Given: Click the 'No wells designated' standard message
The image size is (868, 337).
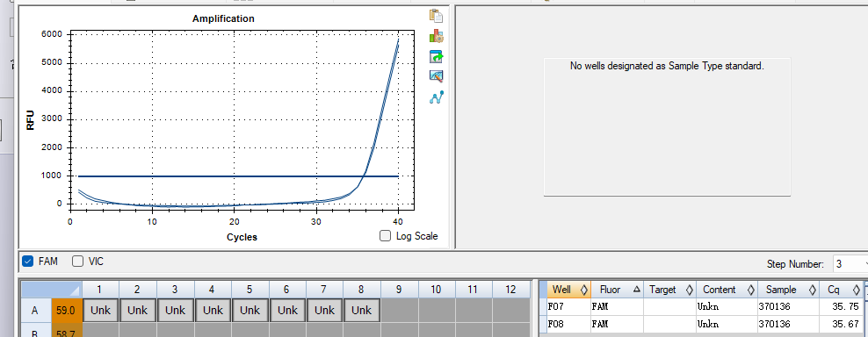Looking at the screenshot, I should [x=667, y=66].
